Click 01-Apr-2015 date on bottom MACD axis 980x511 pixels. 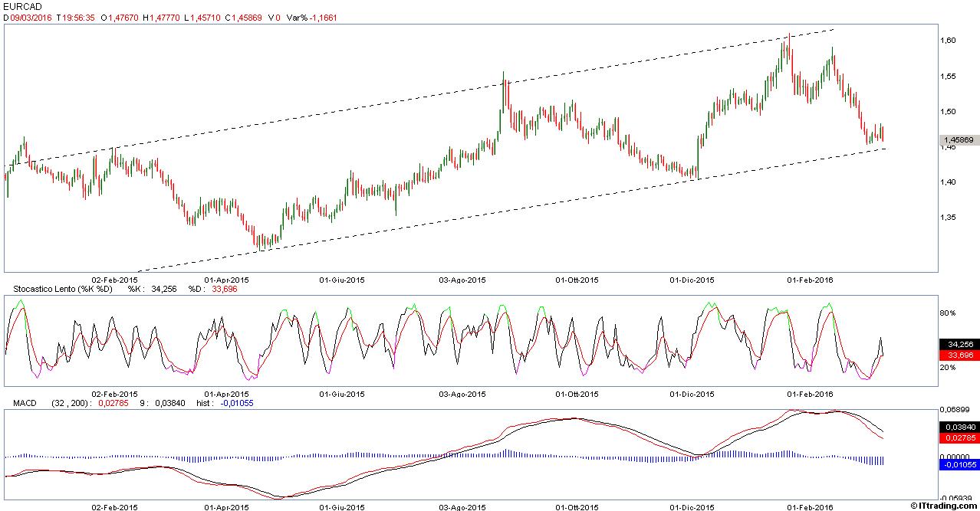point(227,506)
